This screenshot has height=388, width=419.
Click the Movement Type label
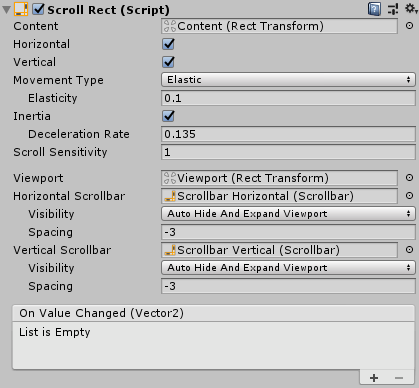58,80
